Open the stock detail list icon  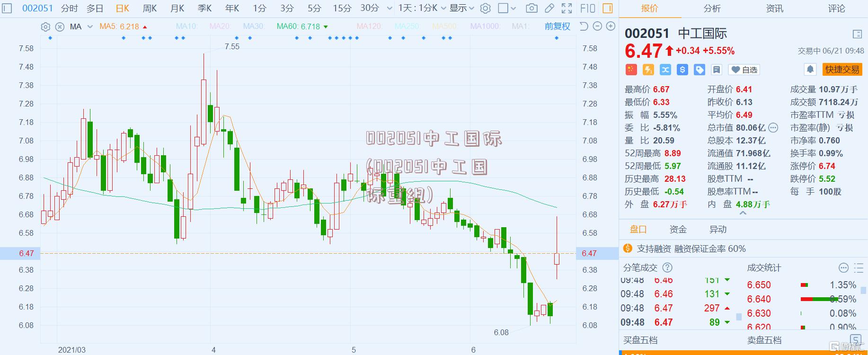(x=857, y=34)
